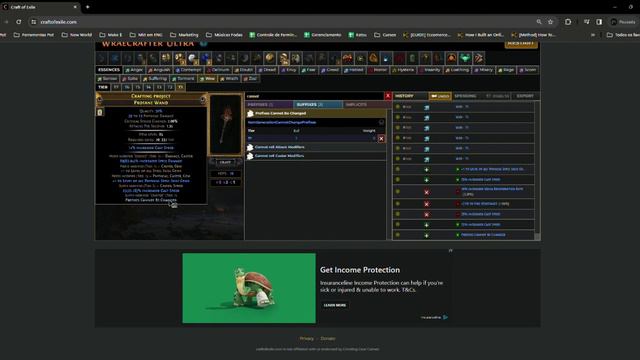The width and height of the screenshot is (640, 360).
Task: Select the Dread essence
Action: pos(267,70)
